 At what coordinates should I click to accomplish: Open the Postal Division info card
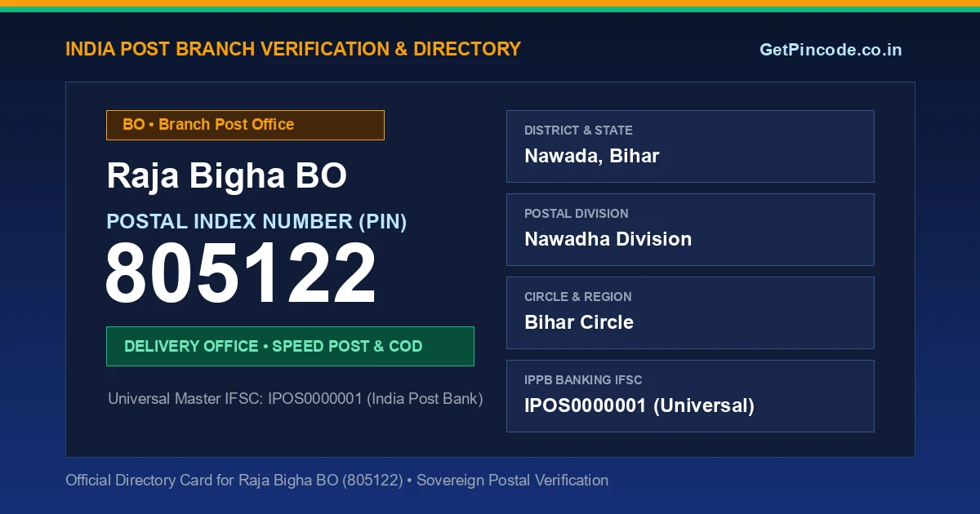[690, 229]
